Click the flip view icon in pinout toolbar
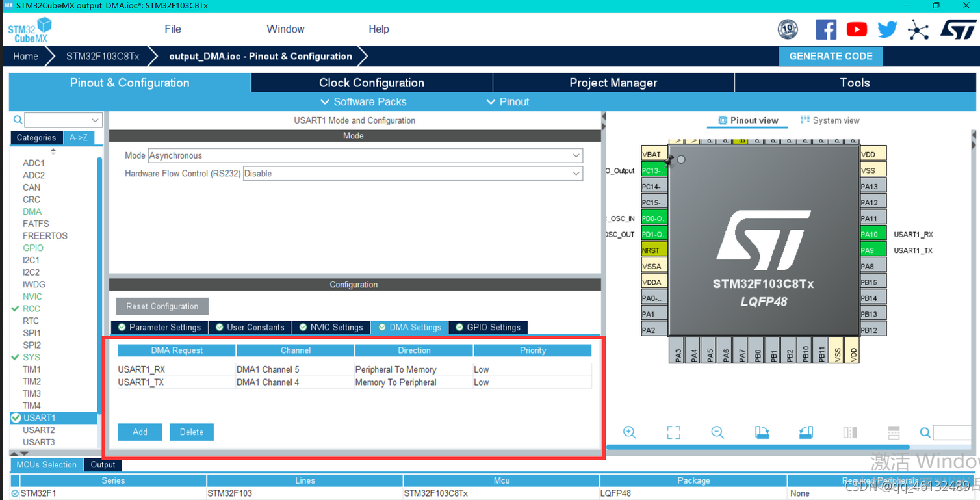980x500 pixels. (850, 432)
